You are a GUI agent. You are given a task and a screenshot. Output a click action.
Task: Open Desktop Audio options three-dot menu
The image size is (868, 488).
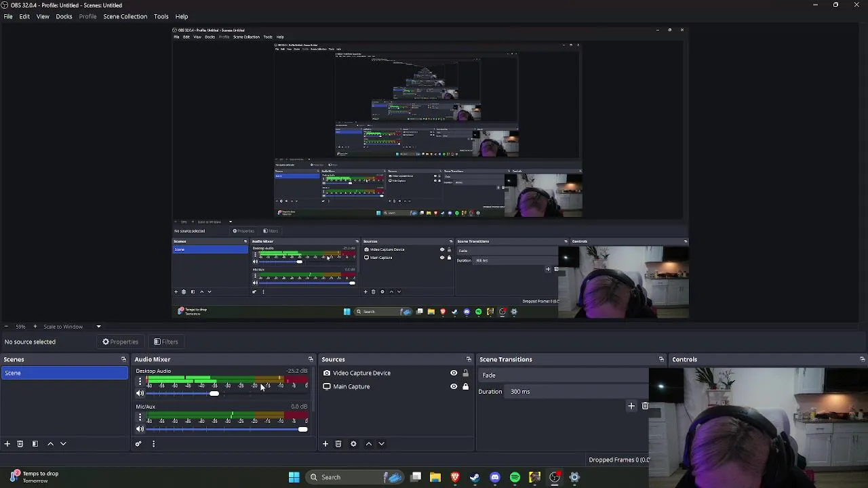click(x=140, y=382)
